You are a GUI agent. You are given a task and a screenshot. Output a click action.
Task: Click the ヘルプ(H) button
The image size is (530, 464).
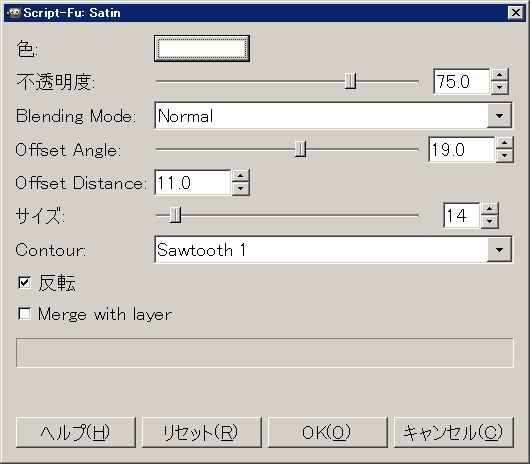[76, 432]
